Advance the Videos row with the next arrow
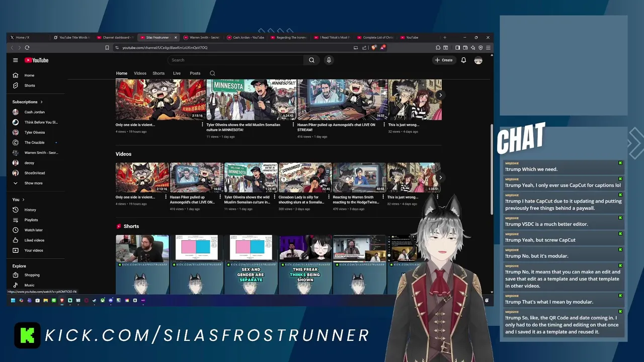The height and width of the screenshot is (362, 644). pyautogui.click(x=440, y=177)
